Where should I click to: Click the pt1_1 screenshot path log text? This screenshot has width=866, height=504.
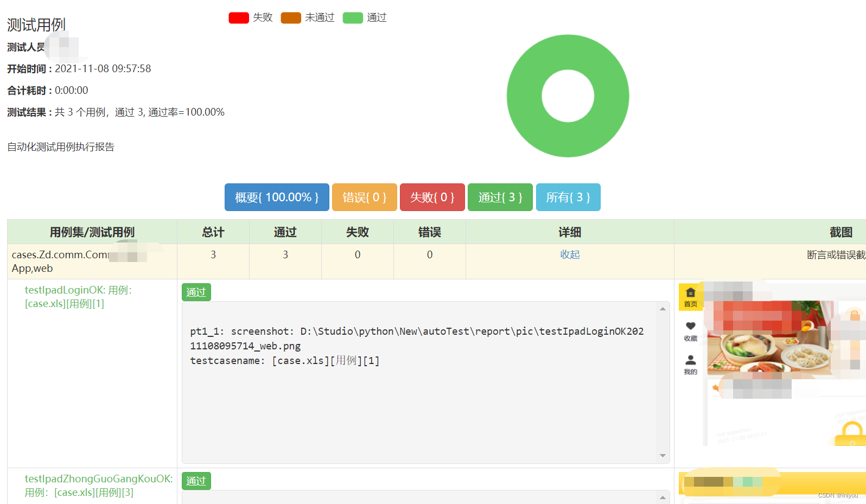click(417, 339)
